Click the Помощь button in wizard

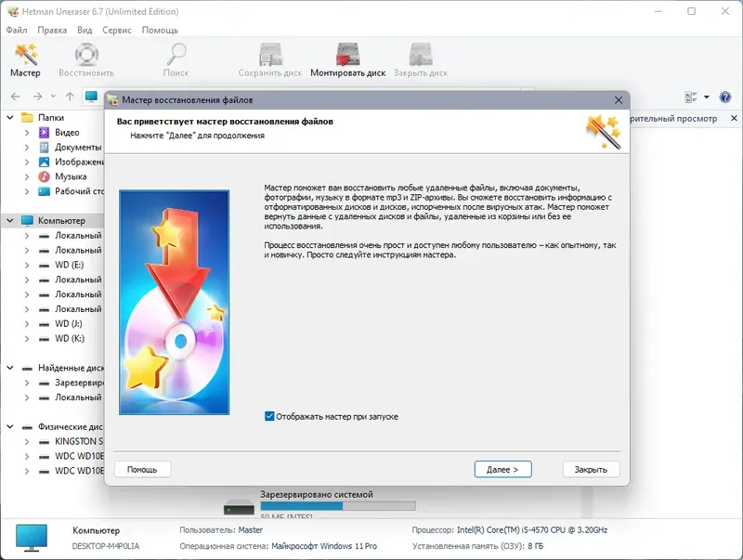pyautogui.click(x=142, y=470)
